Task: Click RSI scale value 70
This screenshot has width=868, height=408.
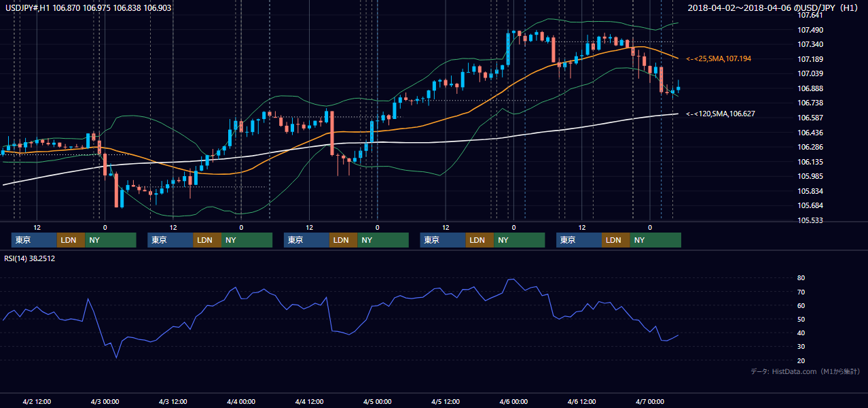Action: click(801, 292)
